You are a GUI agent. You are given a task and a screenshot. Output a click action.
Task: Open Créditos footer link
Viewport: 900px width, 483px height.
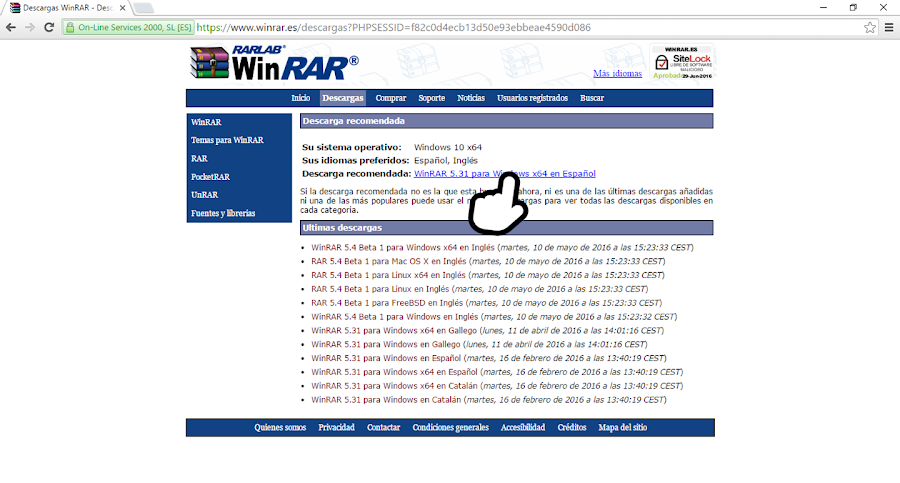[572, 427]
